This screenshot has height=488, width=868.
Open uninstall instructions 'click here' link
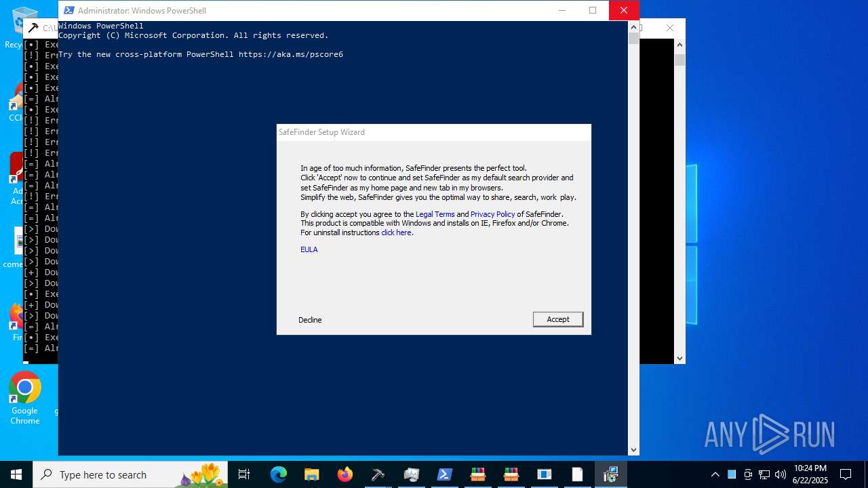[x=396, y=232]
